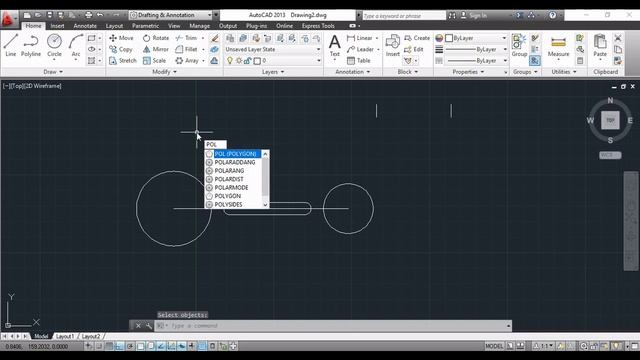640x360 pixels.
Task: Toggle layer 0 lock icon
Action: (x=247, y=61)
